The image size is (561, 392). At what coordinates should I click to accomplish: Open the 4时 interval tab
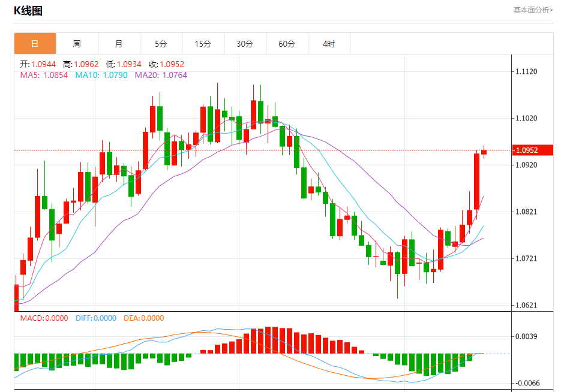click(329, 44)
